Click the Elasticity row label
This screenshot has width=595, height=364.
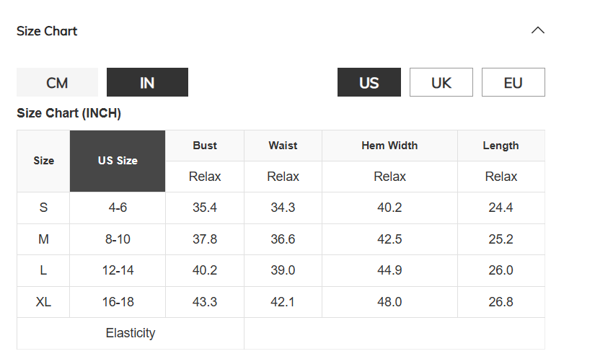pos(130,333)
